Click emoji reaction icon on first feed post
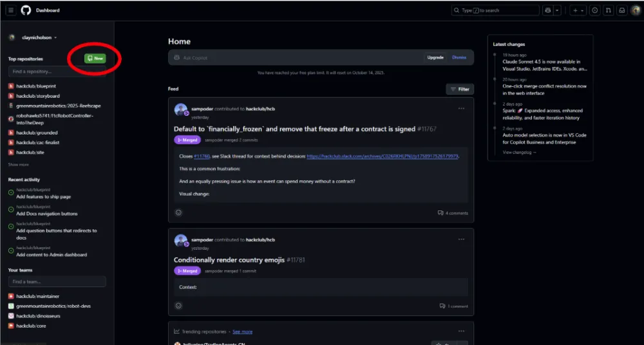The image size is (644, 345). tap(178, 212)
